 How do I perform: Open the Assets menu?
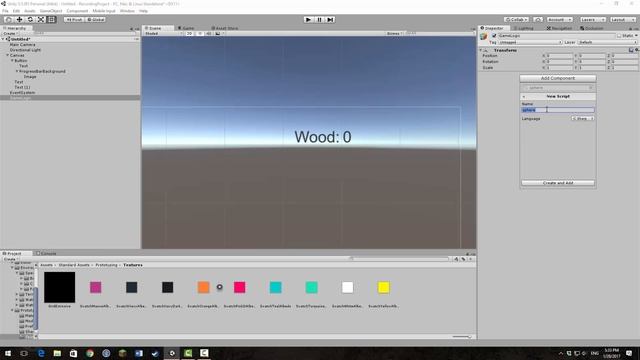[30, 11]
